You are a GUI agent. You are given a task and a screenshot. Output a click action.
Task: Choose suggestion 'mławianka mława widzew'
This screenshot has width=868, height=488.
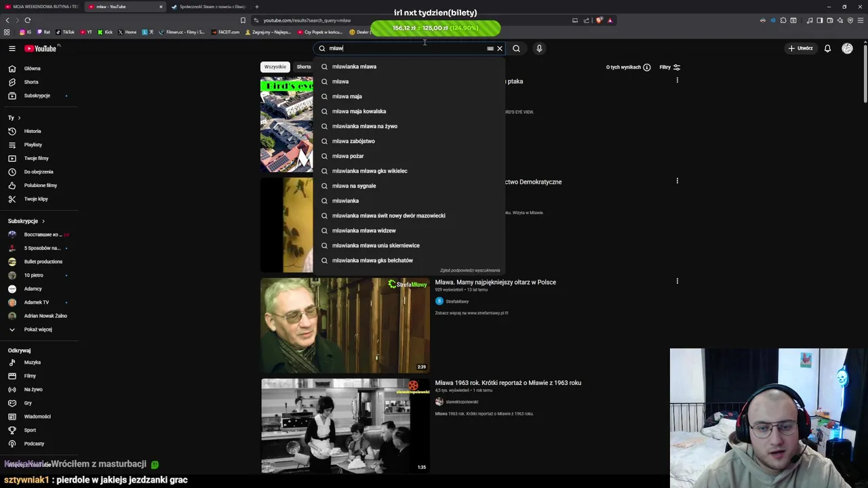tap(410, 230)
